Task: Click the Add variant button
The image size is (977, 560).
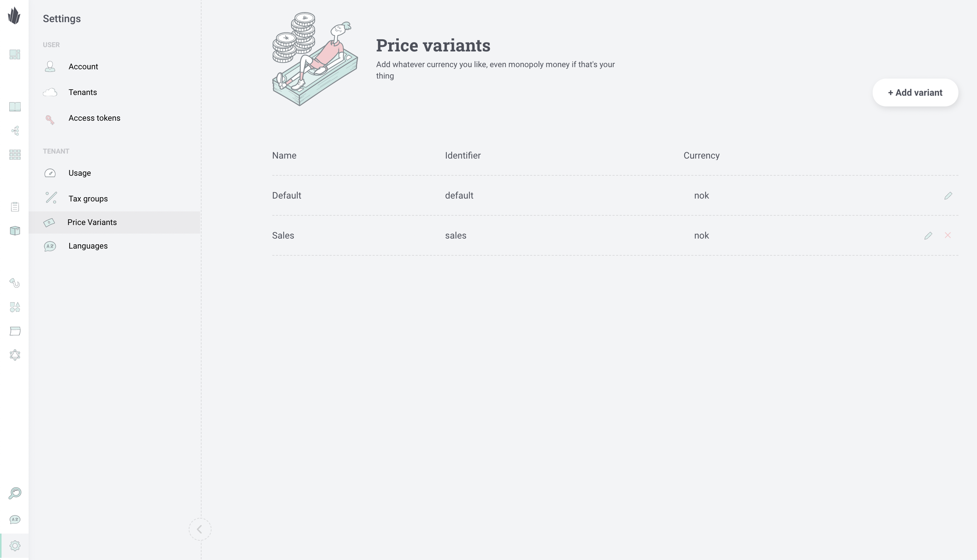Action: click(x=915, y=93)
